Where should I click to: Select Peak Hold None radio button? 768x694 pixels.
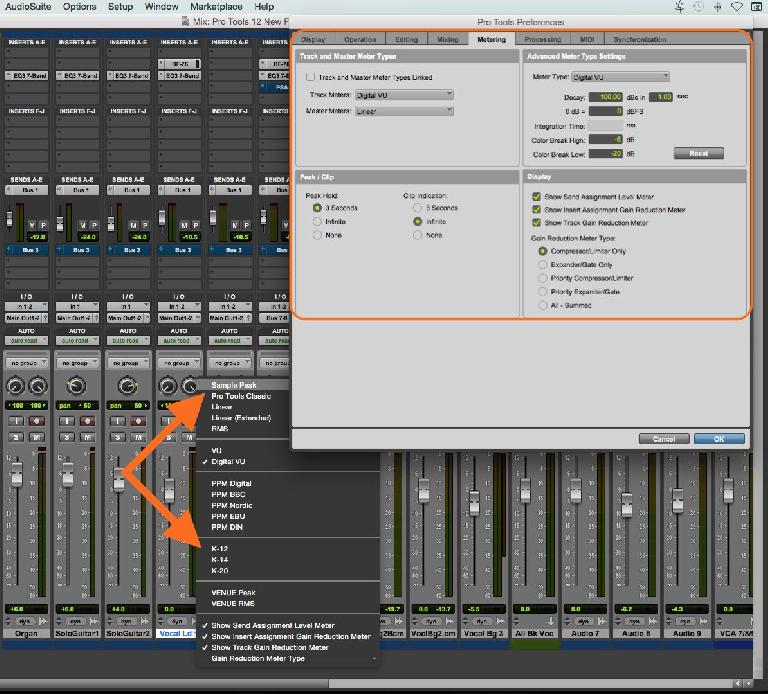(x=317, y=235)
